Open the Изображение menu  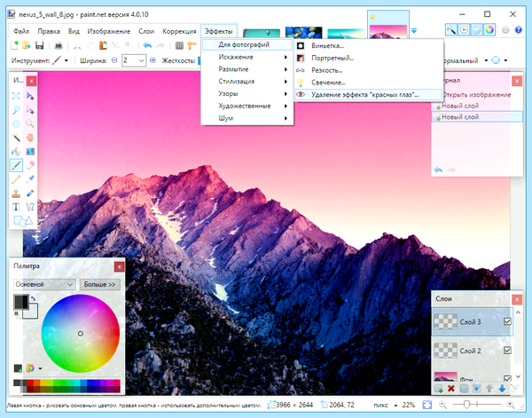(109, 31)
